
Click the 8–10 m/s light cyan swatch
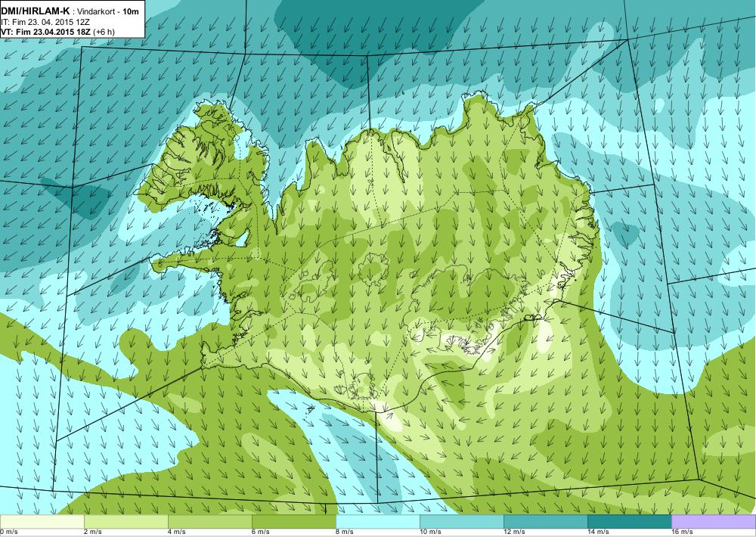pyautogui.click(x=377, y=522)
